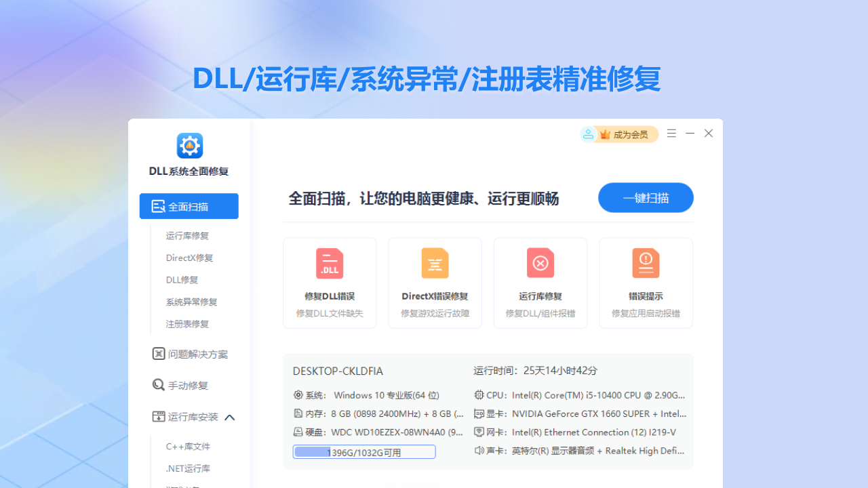
Task: Click the DLL系统全面修复 app logo
Action: (189, 146)
